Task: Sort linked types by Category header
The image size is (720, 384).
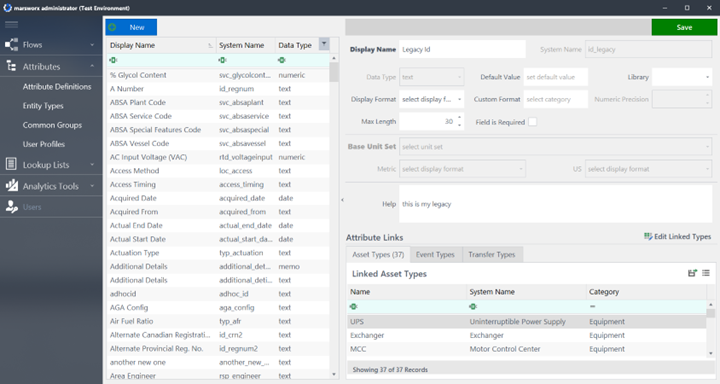Action: pos(646,292)
